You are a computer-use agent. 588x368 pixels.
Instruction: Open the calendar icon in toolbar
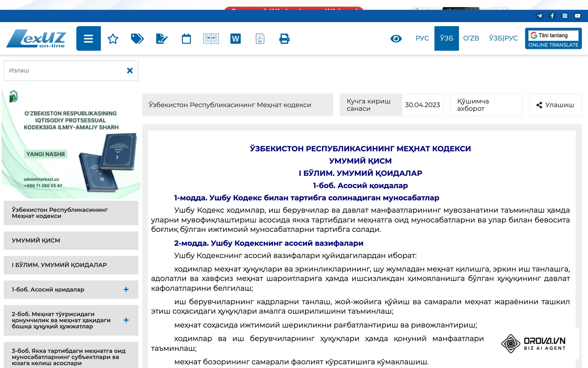point(186,38)
